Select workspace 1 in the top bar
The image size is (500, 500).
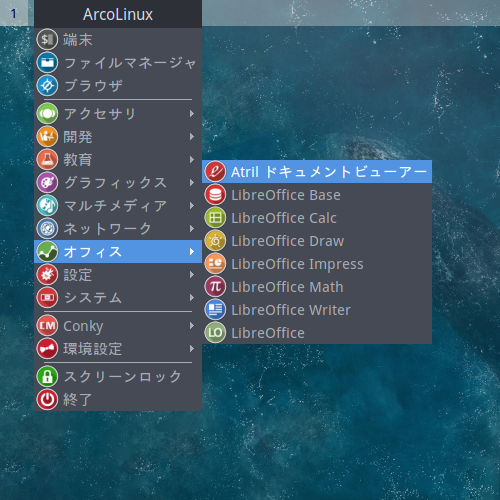[14, 13]
